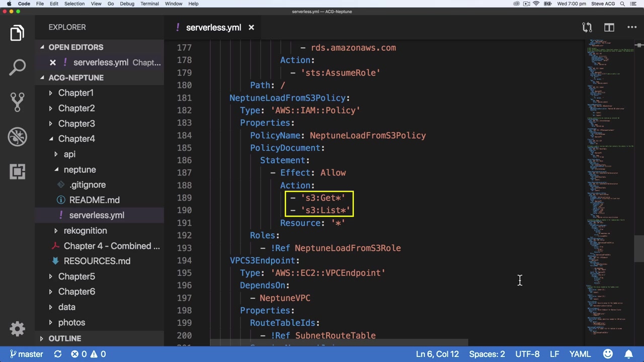
Task: Expand the Chapter5 folder
Action: point(76,277)
